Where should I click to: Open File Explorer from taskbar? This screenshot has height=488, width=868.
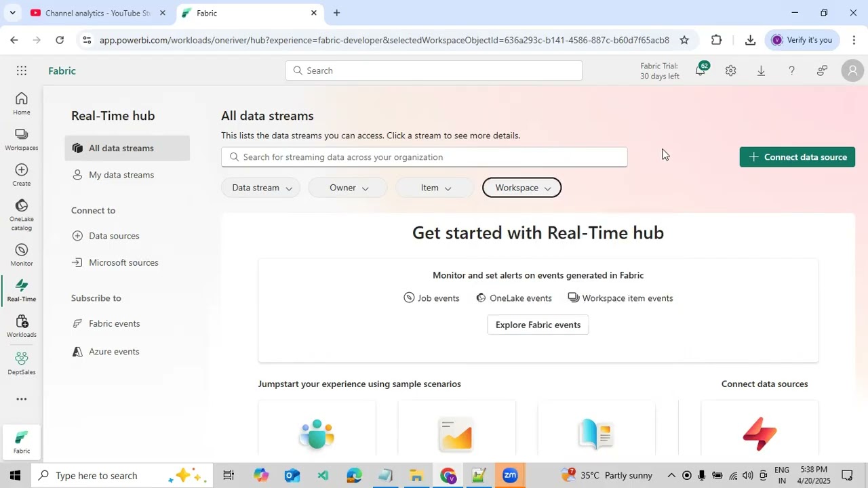coord(416,475)
